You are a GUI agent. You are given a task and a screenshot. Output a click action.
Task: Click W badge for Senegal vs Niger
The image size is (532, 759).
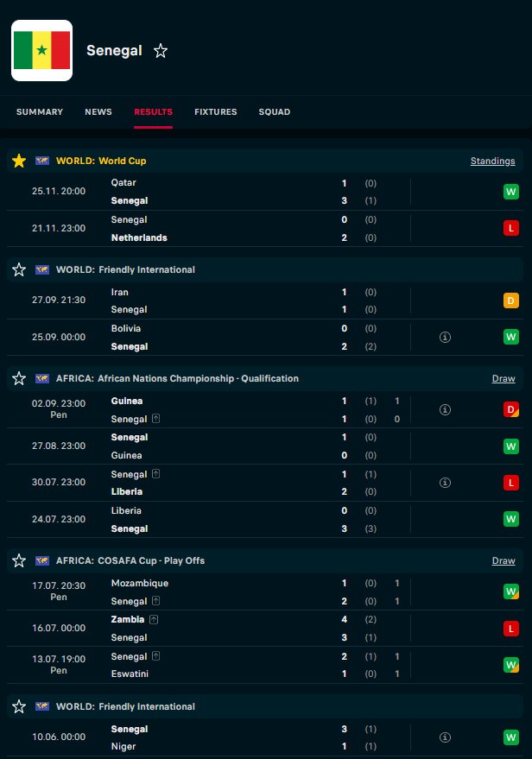(510, 737)
